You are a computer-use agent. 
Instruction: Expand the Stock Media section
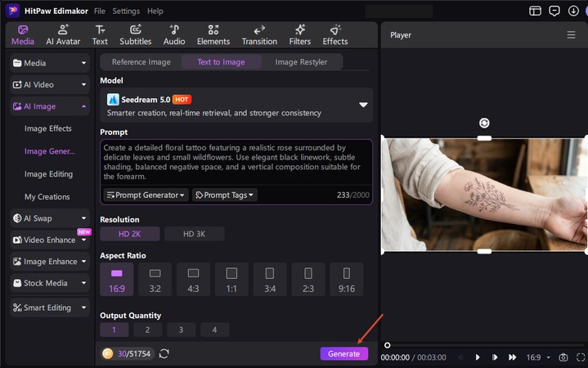tap(50, 283)
